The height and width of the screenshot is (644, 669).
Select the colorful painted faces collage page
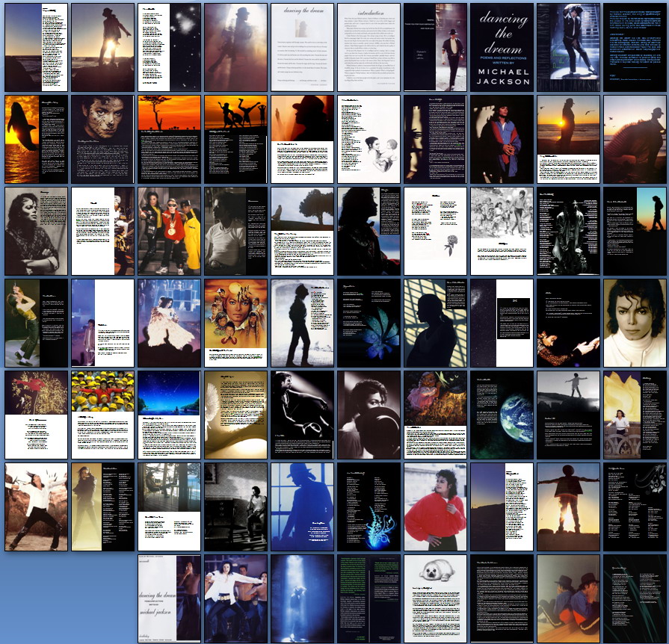pos(235,323)
